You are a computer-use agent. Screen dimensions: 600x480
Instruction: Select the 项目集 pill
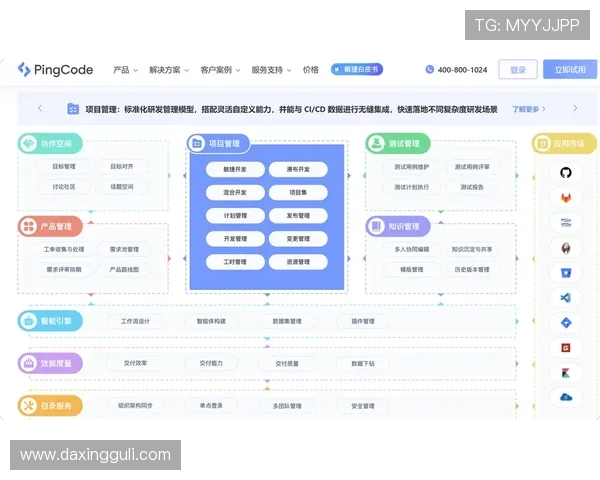[x=298, y=193]
